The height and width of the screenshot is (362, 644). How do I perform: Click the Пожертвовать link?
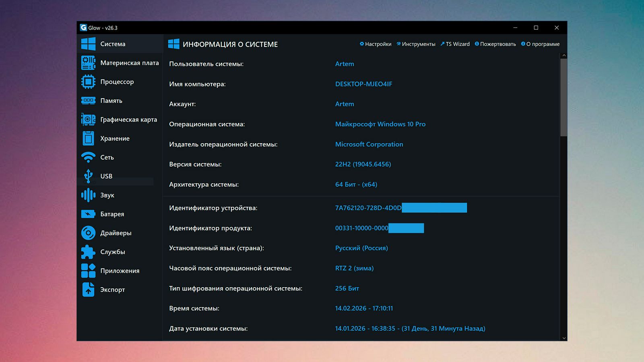(495, 44)
